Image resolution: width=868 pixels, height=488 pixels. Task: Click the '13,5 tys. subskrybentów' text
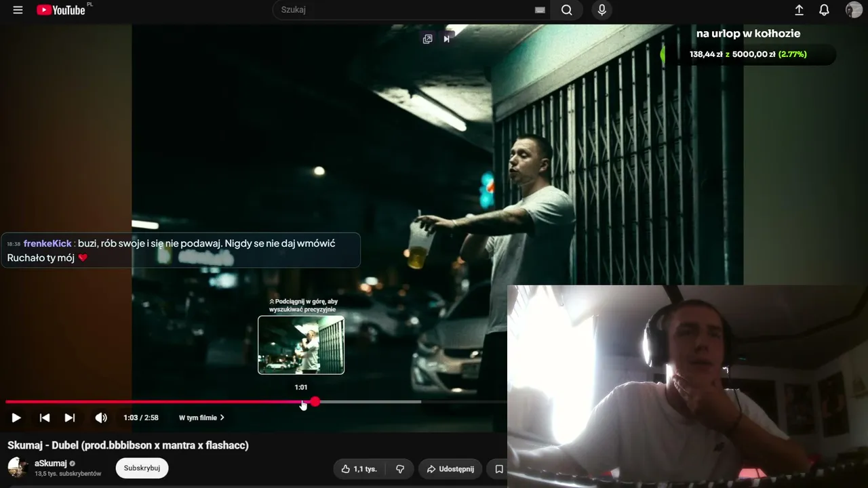(x=68, y=474)
